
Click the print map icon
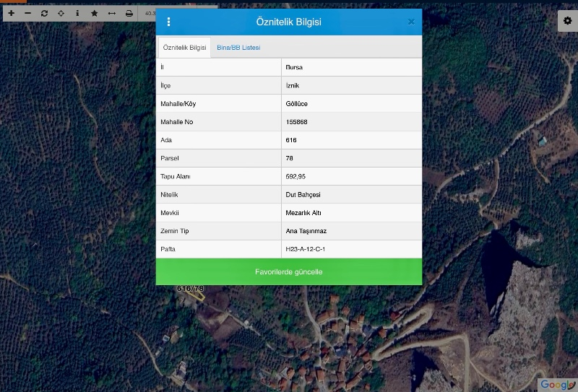pyautogui.click(x=129, y=13)
